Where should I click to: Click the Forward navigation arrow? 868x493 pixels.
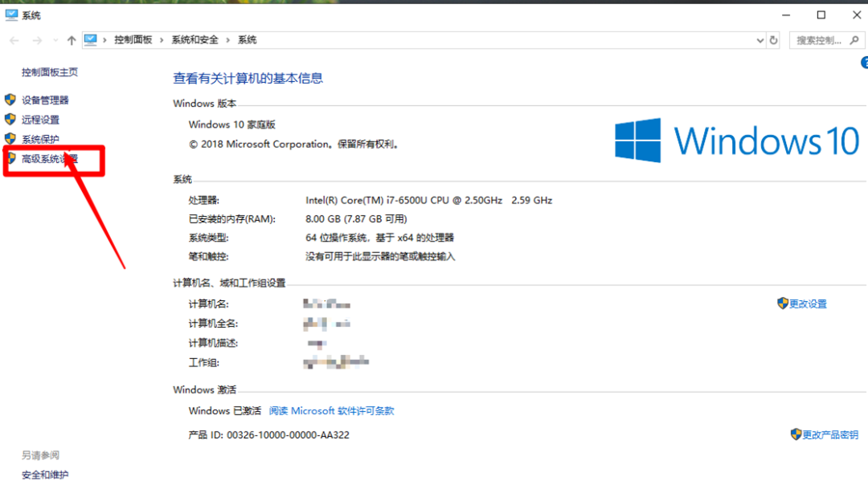pyautogui.click(x=36, y=40)
